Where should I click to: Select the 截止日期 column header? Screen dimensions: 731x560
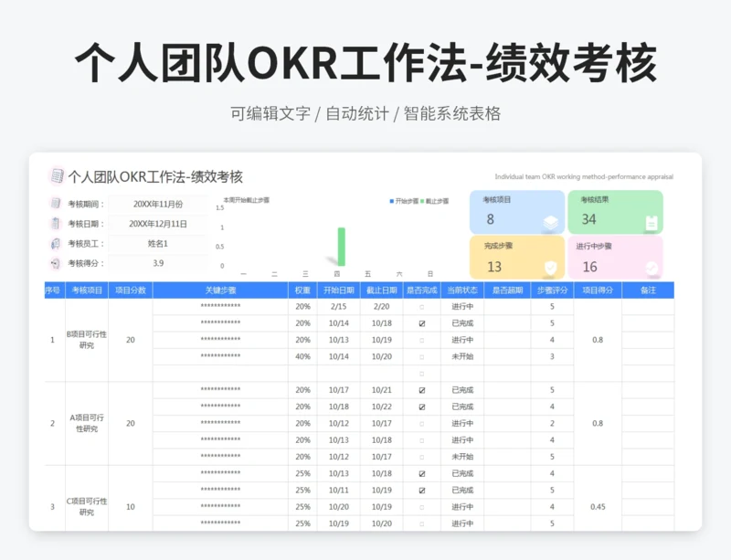382,290
